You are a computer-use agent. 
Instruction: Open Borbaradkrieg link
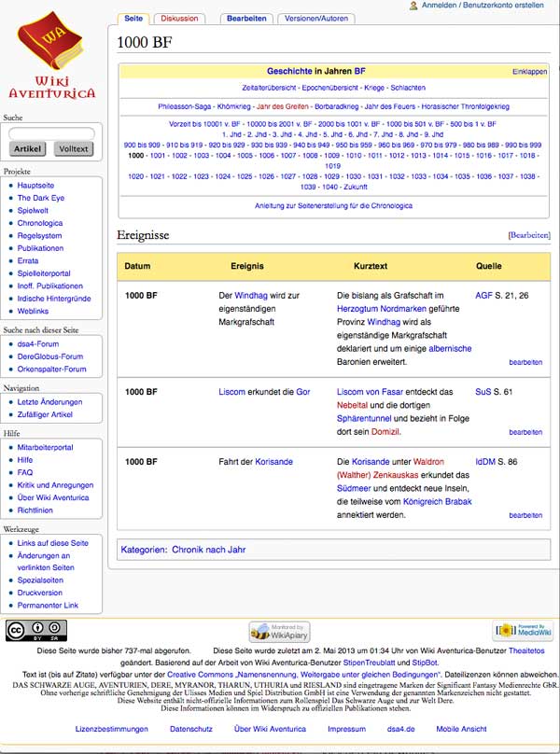337,106
